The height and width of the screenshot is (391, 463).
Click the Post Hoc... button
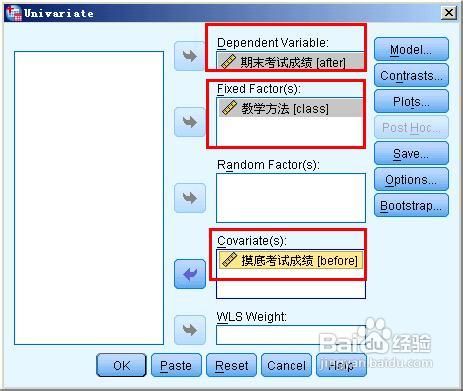pyautogui.click(x=411, y=127)
